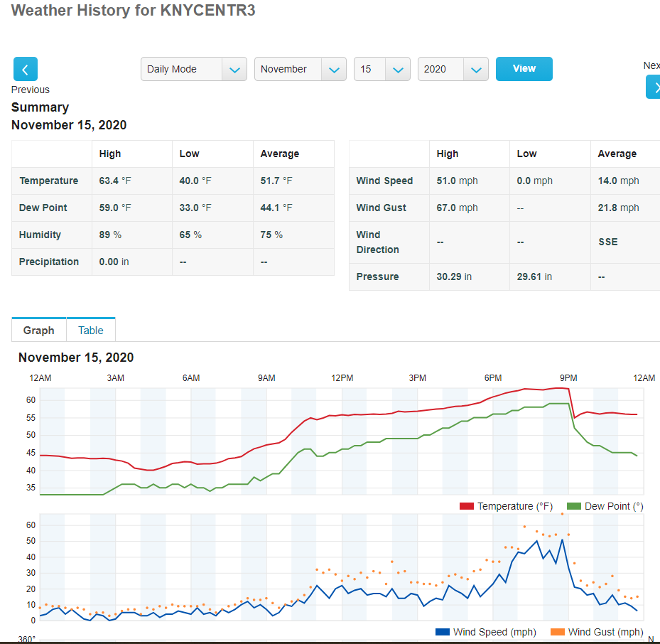The height and width of the screenshot is (644, 660).
Task: Click the blue View button
Action: [x=524, y=69]
